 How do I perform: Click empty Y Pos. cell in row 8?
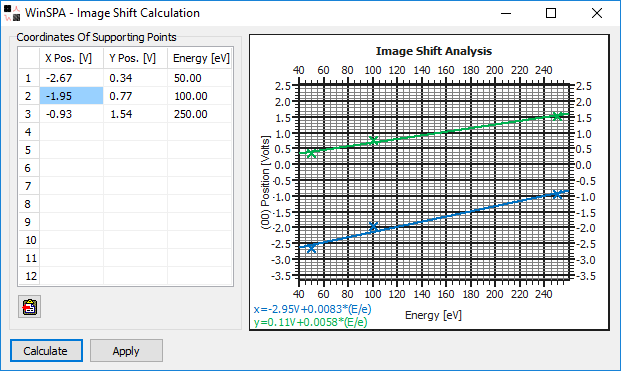[135, 204]
